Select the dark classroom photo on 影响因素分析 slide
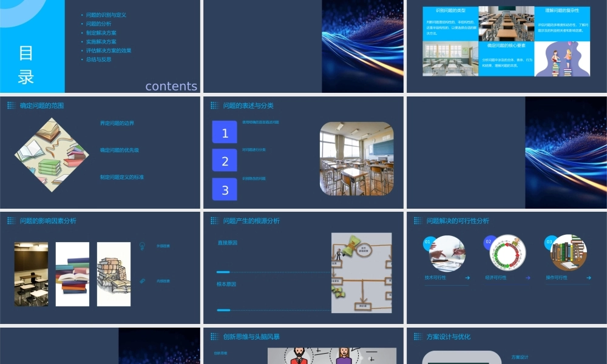 click(x=32, y=274)
